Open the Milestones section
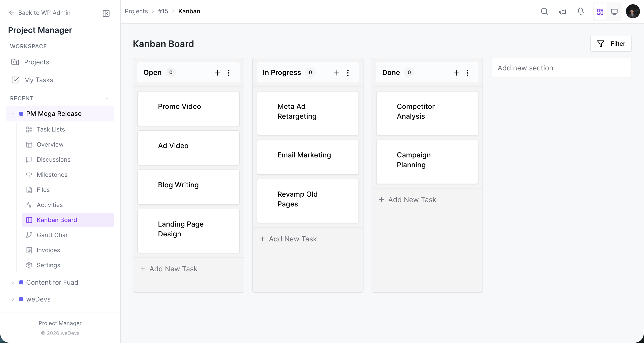The height and width of the screenshot is (343, 644). [52, 175]
